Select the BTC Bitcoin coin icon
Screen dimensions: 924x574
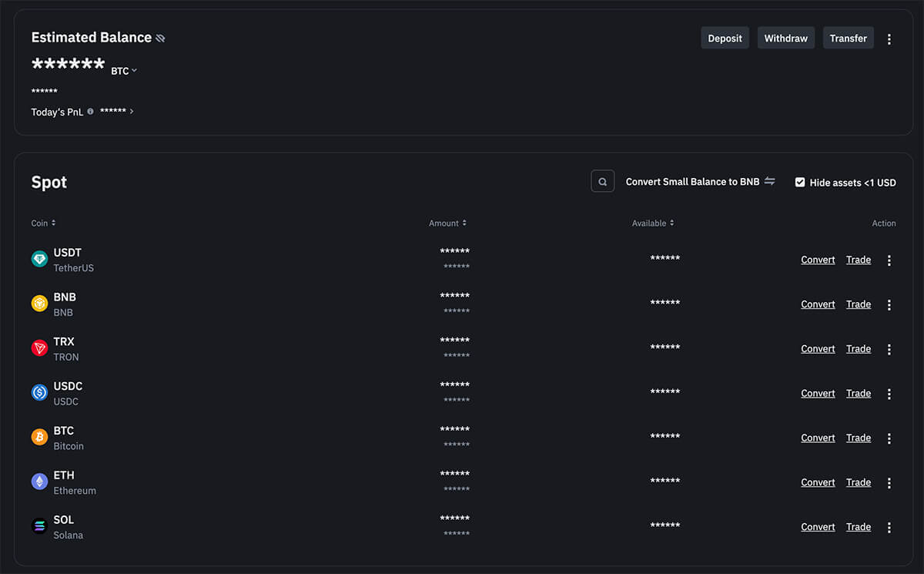pyautogui.click(x=39, y=437)
